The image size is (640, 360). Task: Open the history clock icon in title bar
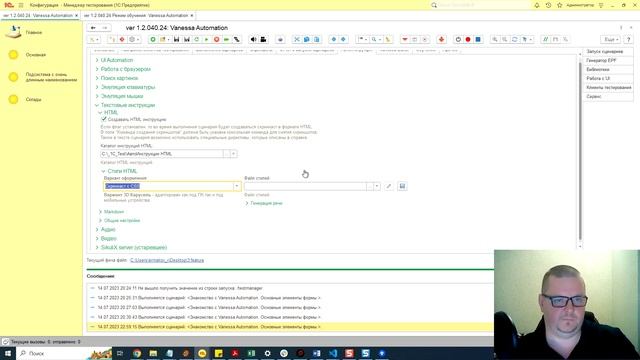(548, 5)
